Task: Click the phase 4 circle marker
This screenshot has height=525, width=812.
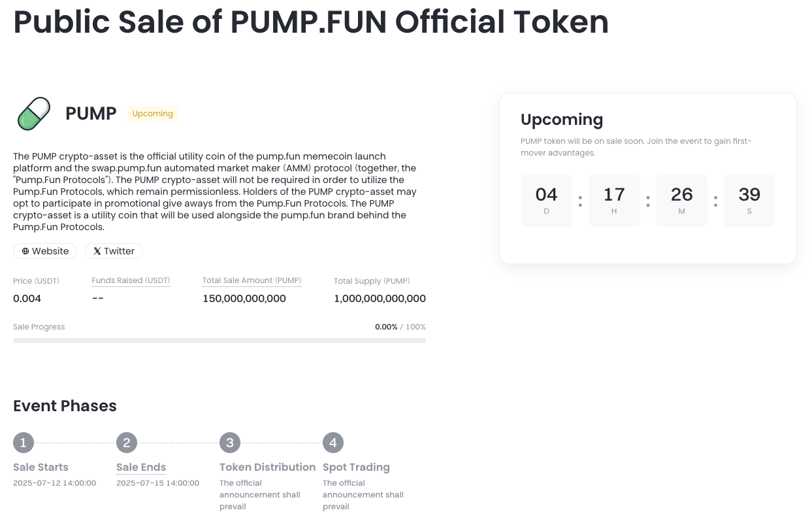Action: (333, 443)
